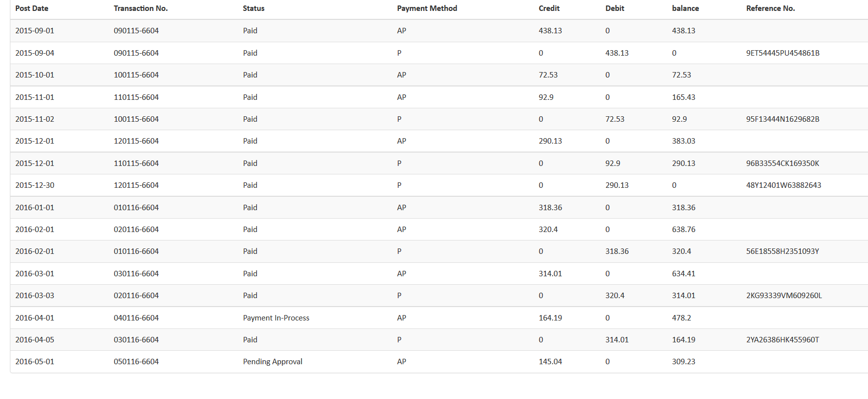Select the Pending Approval status cell
Screen dimensions: 868x399
click(x=273, y=362)
